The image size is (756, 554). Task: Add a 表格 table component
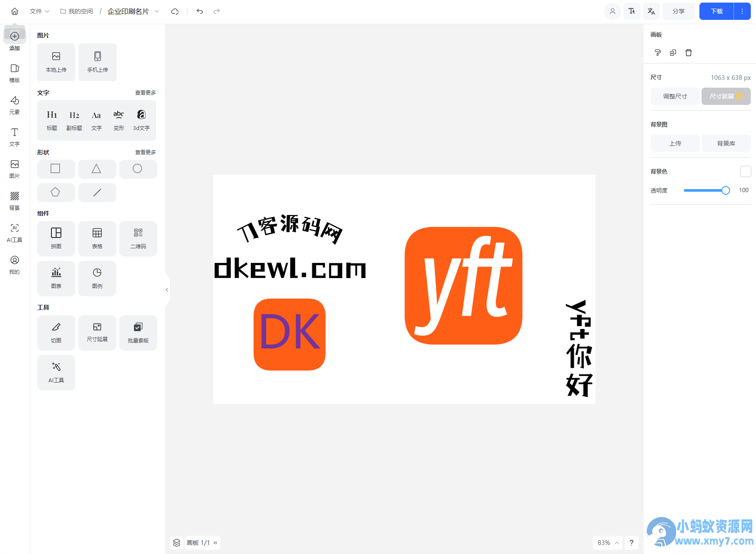point(97,238)
